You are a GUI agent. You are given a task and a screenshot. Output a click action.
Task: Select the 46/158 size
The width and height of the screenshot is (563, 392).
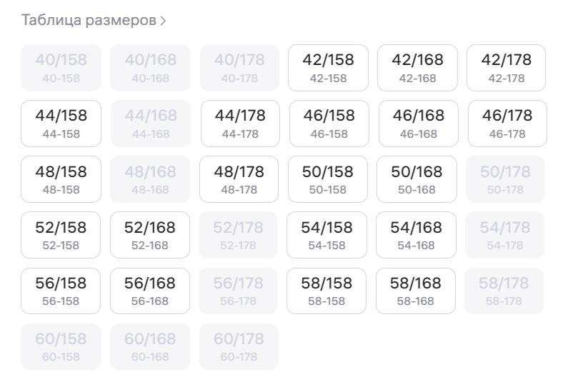pyautogui.click(x=329, y=124)
